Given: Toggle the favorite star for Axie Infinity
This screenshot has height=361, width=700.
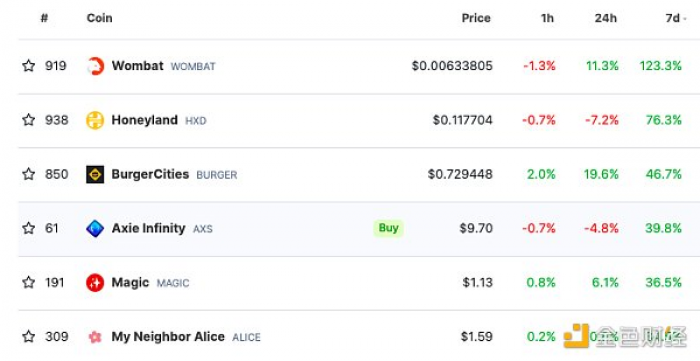Looking at the screenshot, I should pos(29,228).
